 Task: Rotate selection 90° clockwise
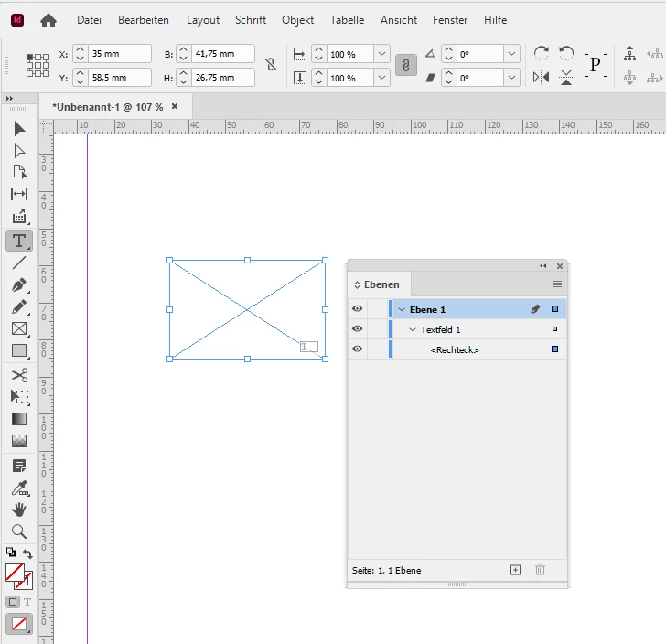[x=542, y=53]
